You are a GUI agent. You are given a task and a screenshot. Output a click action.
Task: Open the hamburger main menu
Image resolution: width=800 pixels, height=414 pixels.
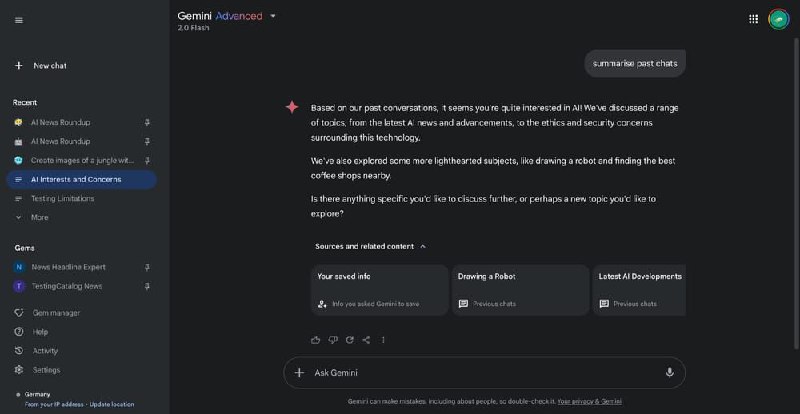tap(19, 20)
